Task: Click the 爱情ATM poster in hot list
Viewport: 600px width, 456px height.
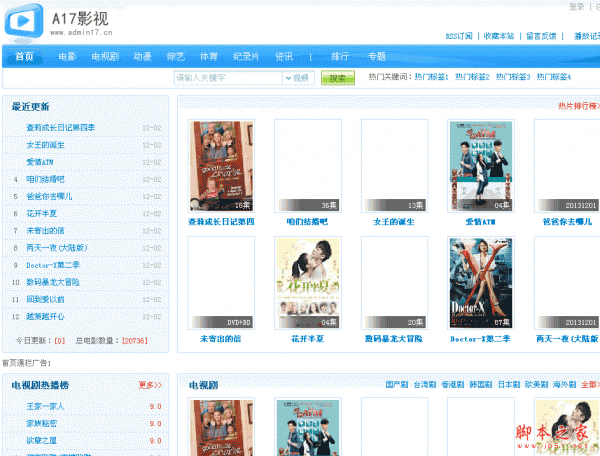Action: [x=481, y=166]
